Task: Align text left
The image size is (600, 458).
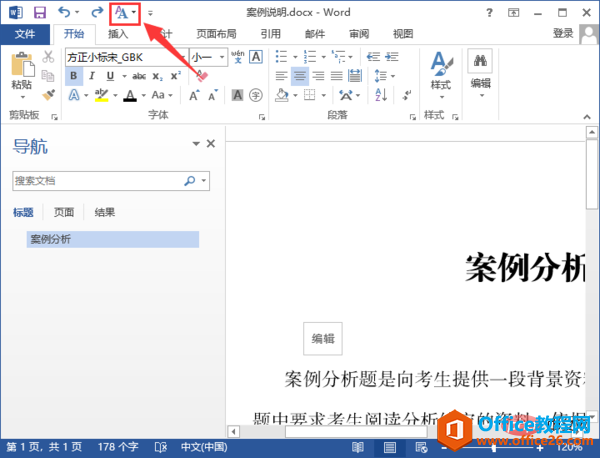Action: 282,76
